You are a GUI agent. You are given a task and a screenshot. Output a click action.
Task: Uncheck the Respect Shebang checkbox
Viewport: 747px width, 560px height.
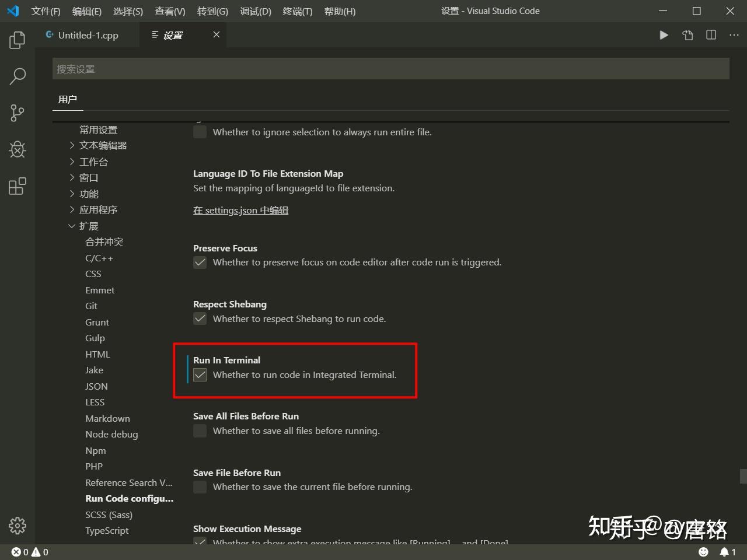pos(200,318)
